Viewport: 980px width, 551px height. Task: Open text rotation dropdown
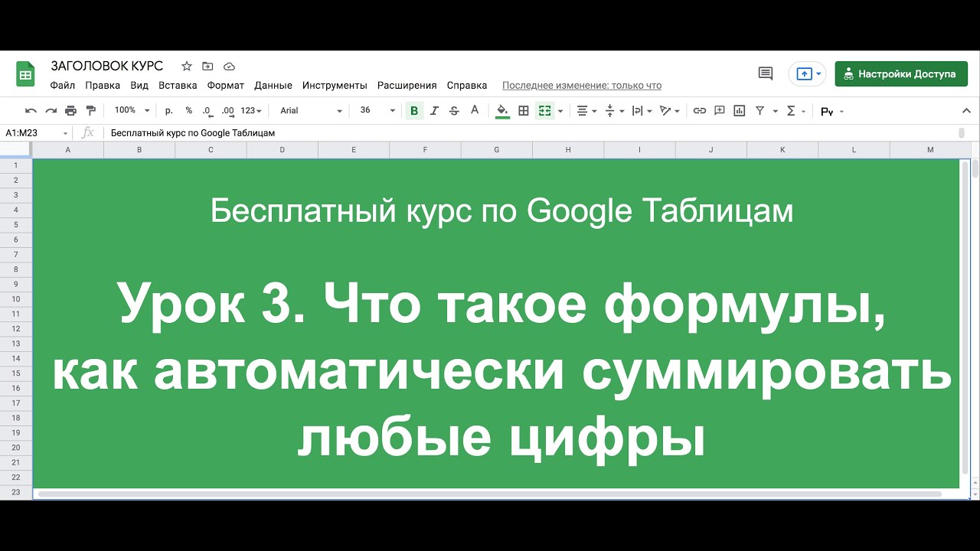(670, 111)
